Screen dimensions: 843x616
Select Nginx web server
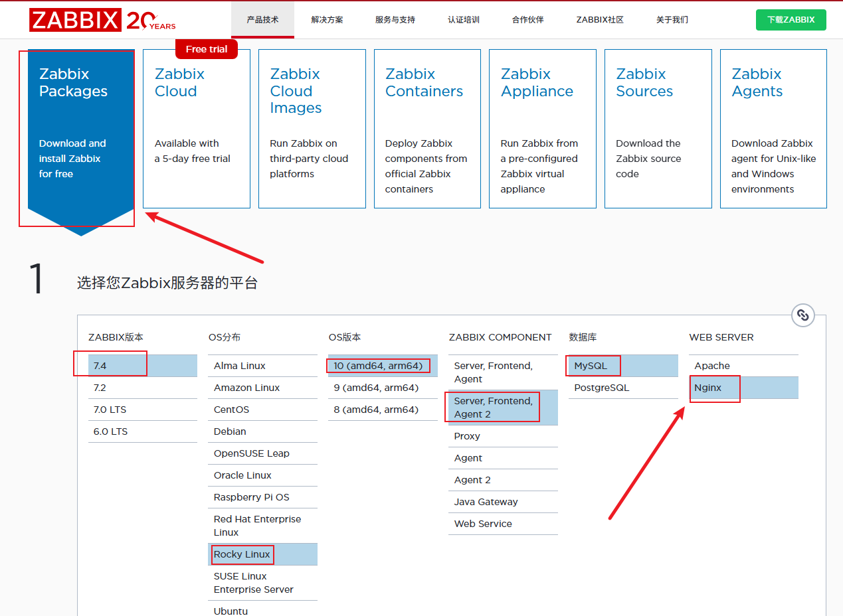[744, 388]
